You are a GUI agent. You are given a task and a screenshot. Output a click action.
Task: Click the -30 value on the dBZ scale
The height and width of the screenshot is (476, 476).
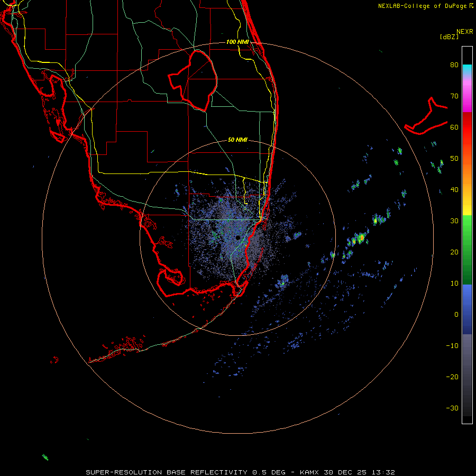pos(452,408)
